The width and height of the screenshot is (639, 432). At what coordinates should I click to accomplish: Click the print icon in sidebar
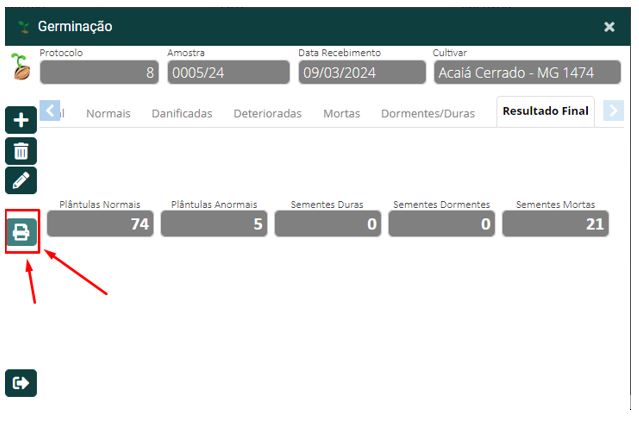tap(21, 232)
